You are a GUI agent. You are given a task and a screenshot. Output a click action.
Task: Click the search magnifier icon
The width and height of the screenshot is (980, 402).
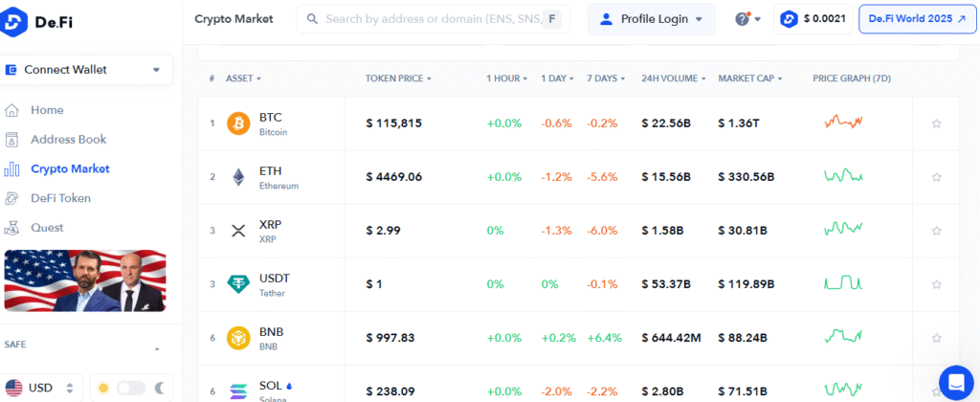[312, 19]
